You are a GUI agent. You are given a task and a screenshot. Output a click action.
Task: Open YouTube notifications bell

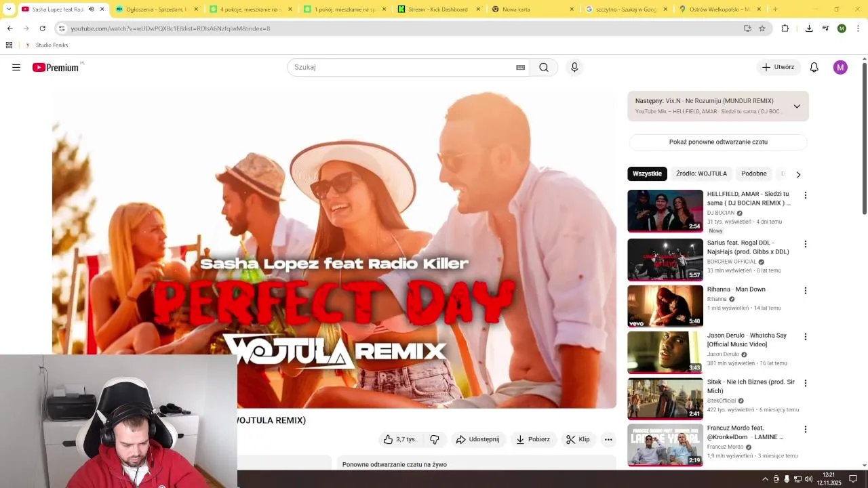814,67
